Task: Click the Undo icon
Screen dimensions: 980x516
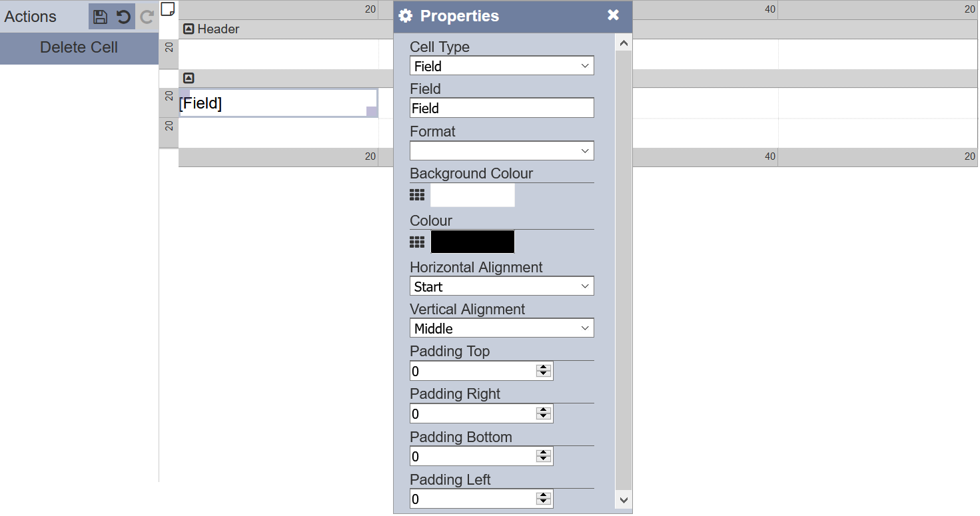Action: tap(124, 17)
